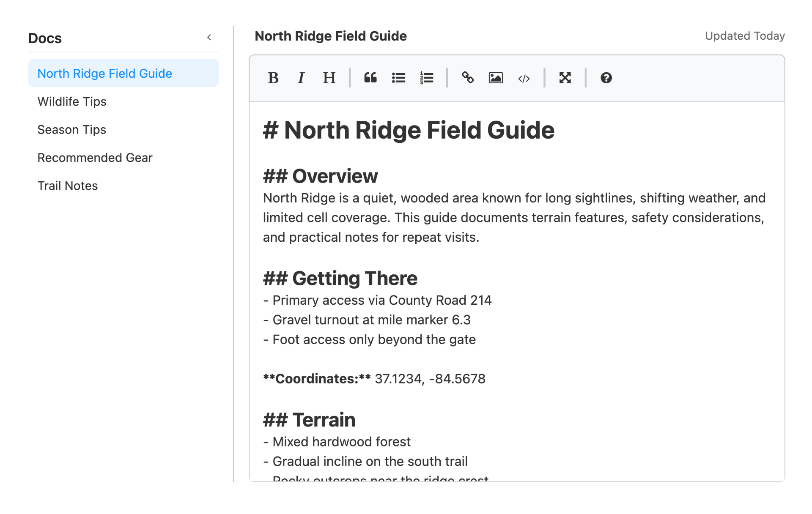This screenshot has width=812, height=514.
Task: Click the Updated Today label
Action: (x=746, y=36)
